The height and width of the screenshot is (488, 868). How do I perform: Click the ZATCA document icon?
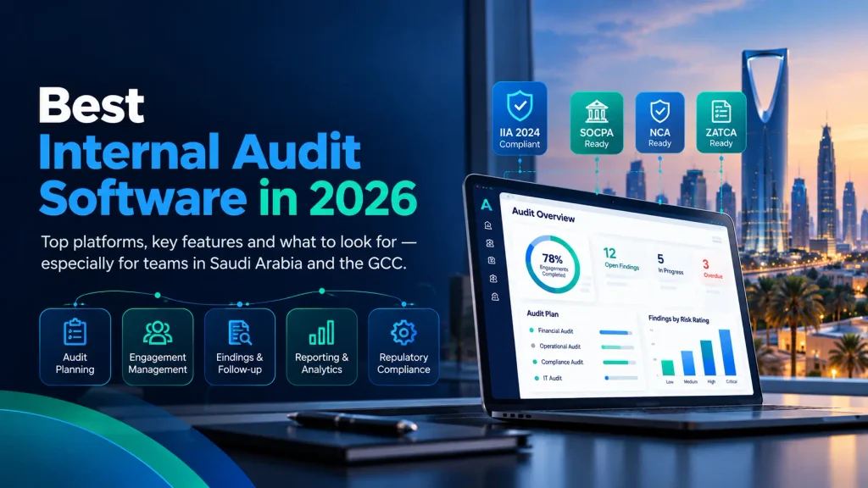[721, 111]
